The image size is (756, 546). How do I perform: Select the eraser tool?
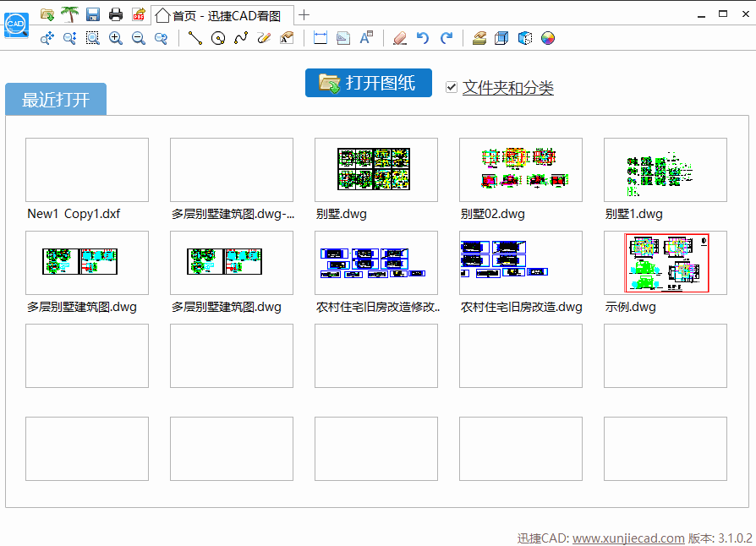400,38
